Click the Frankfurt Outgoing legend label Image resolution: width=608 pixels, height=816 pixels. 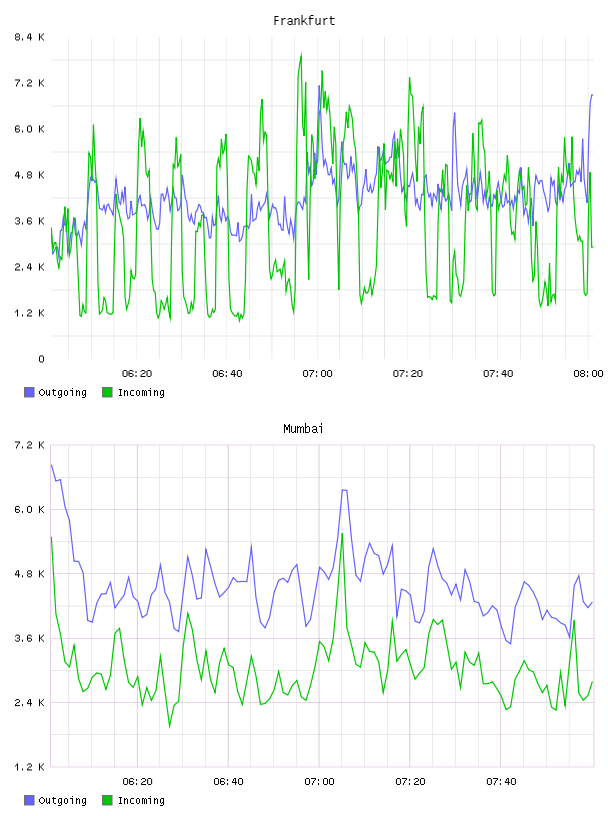point(62,393)
